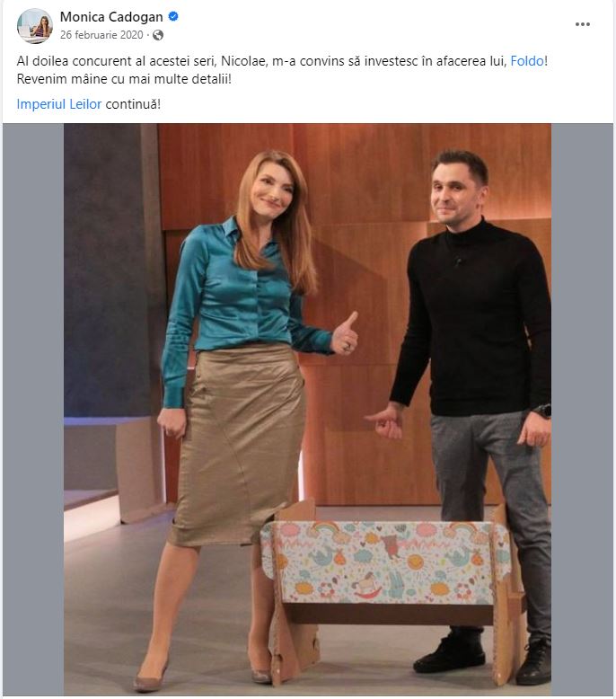Click the gray bar right of photo

click(x=582, y=409)
